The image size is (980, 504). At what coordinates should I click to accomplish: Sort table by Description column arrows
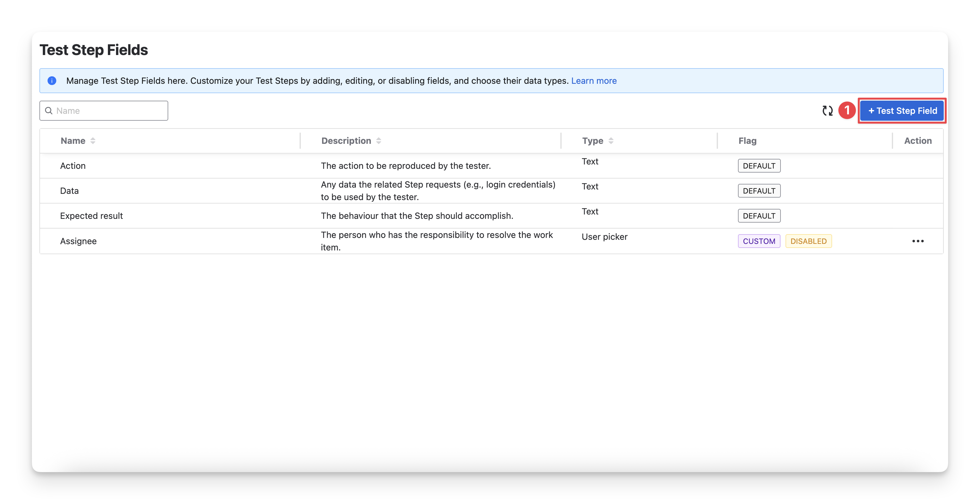(x=379, y=141)
